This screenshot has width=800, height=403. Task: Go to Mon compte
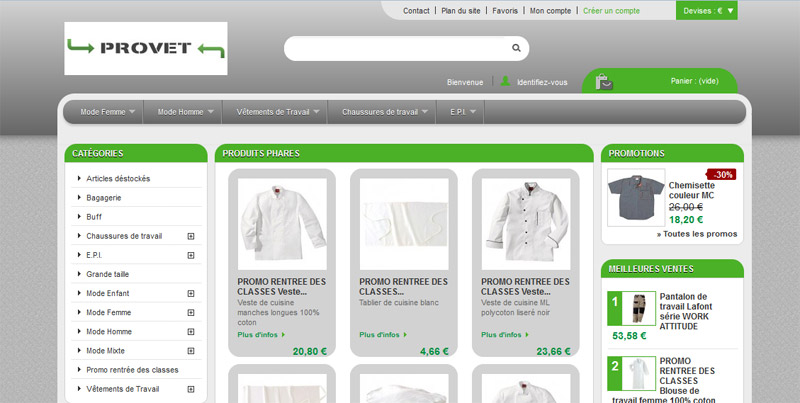pyautogui.click(x=550, y=11)
